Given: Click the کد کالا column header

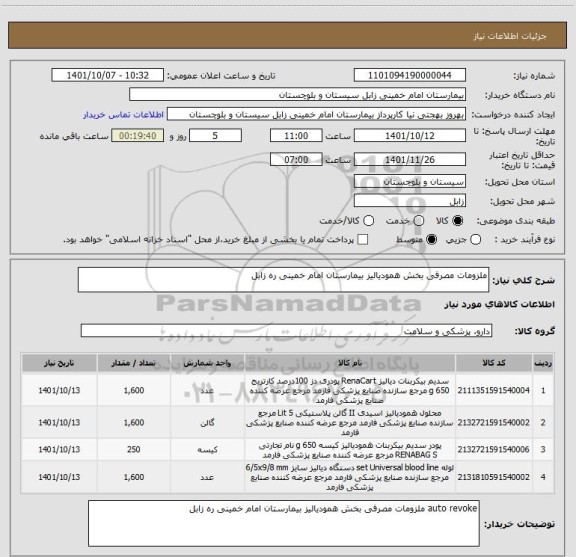Looking at the screenshot, I should click(494, 363).
